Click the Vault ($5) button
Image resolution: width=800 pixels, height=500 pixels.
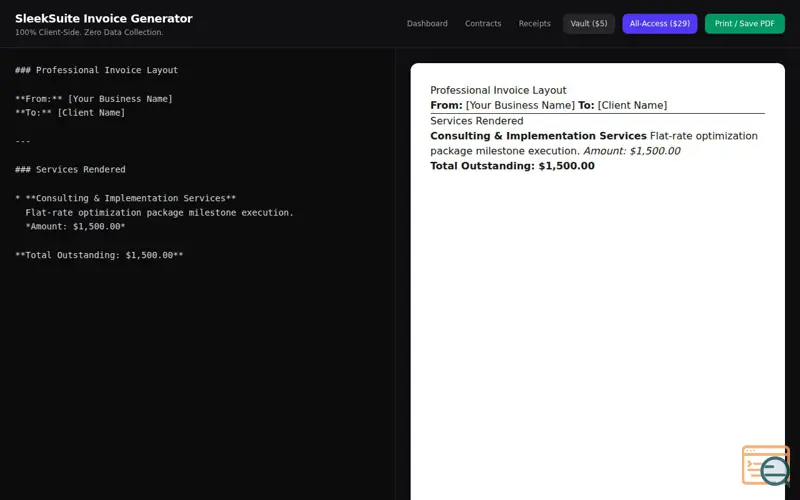[589, 23]
